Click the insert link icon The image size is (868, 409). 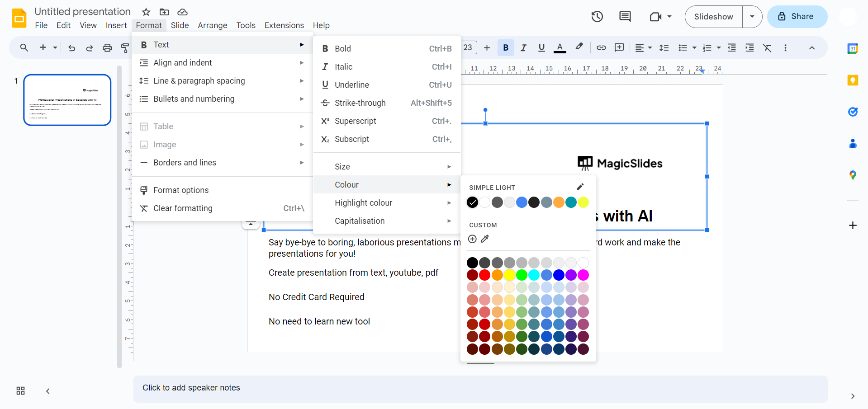601,48
